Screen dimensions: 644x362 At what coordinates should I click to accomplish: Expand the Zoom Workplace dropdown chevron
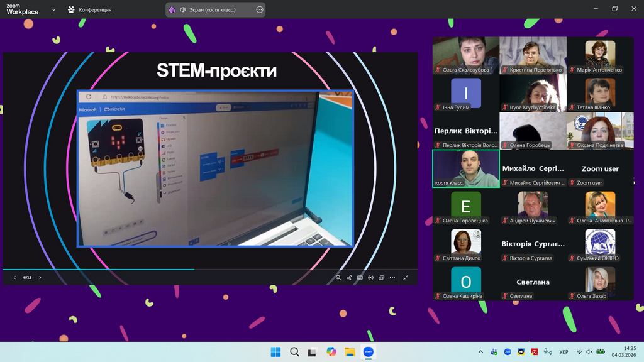[x=53, y=9]
